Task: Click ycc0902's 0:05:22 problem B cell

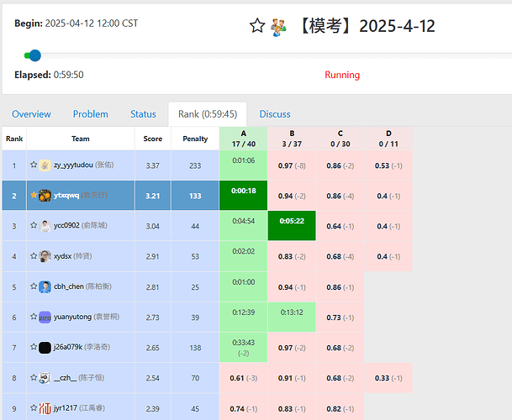Action: click(292, 225)
